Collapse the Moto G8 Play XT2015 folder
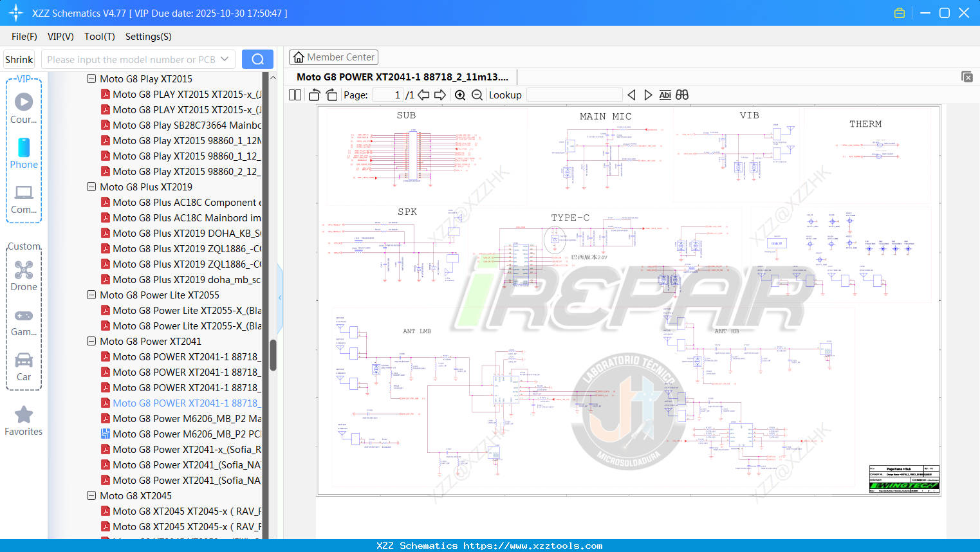This screenshot has height=552, width=980. [x=91, y=78]
